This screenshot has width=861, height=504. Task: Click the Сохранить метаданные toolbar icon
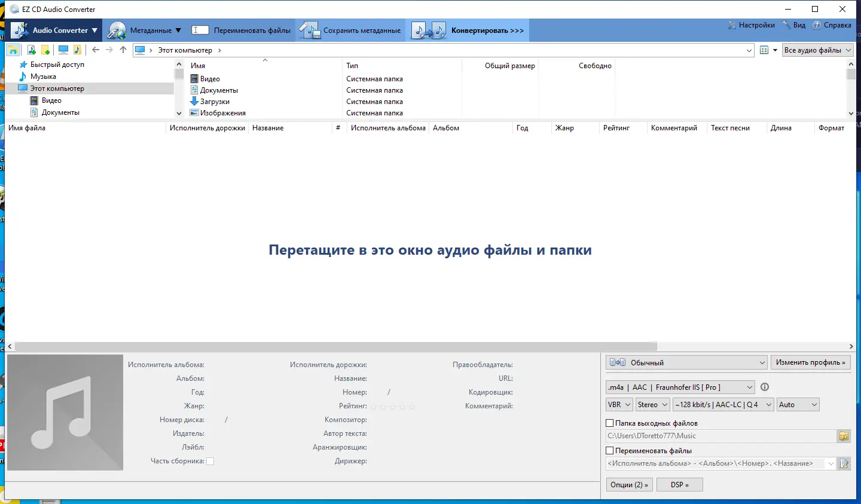310,29
